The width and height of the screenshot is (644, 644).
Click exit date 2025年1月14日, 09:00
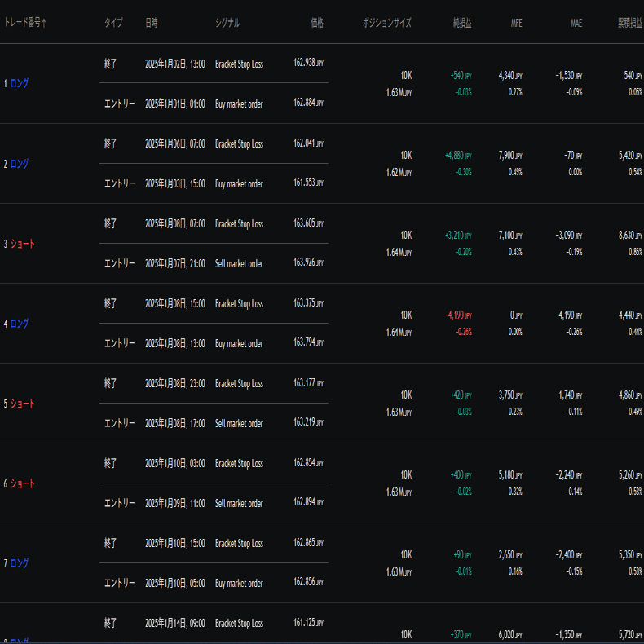tap(175, 623)
